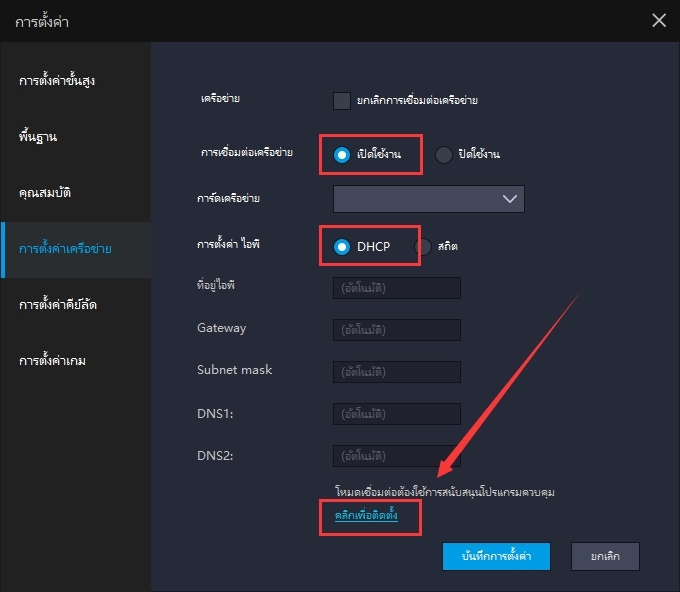Go to การตั้งค่าคีย์ลัด shortcut settings tab
Image resolution: width=680 pixels, height=592 pixels.
[64, 303]
